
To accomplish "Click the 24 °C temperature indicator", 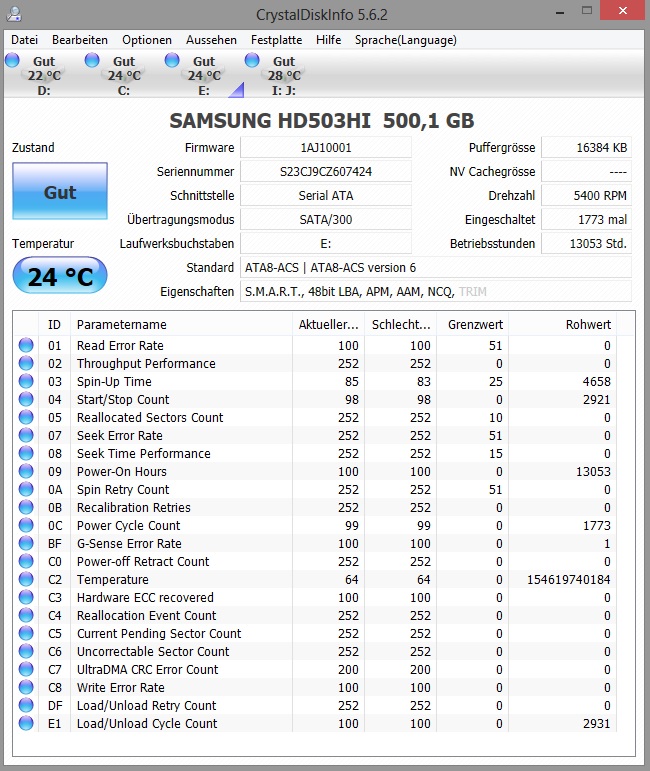I will [x=60, y=275].
